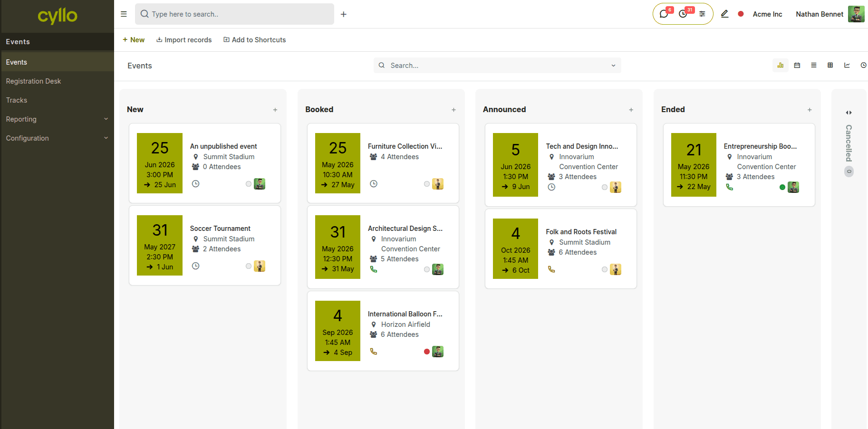Open the Folk and Roots Festival event
Screen dimensions: 868x429
tap(581, 232)
